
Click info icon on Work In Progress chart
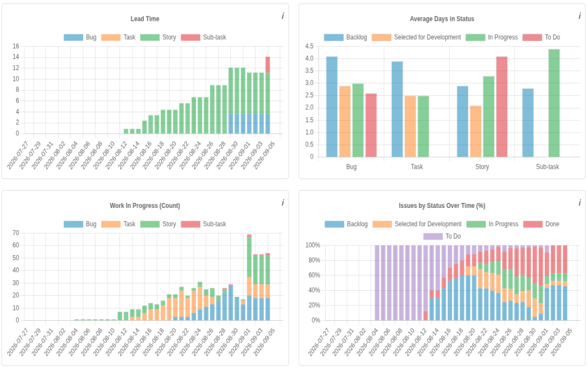tap(283, 203)
